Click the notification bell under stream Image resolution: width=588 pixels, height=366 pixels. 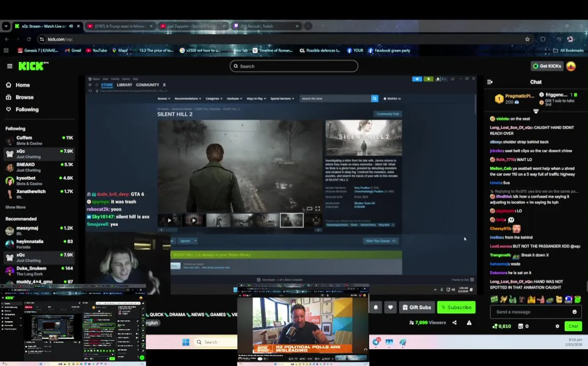[x=376, y=307]
